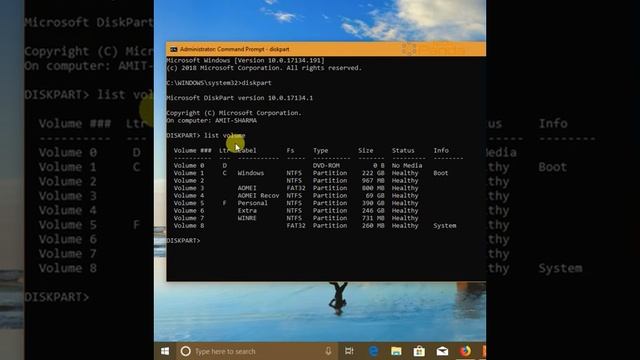Click the 'list volume' command text
The image size is (640, 360).
click(224, 136)
